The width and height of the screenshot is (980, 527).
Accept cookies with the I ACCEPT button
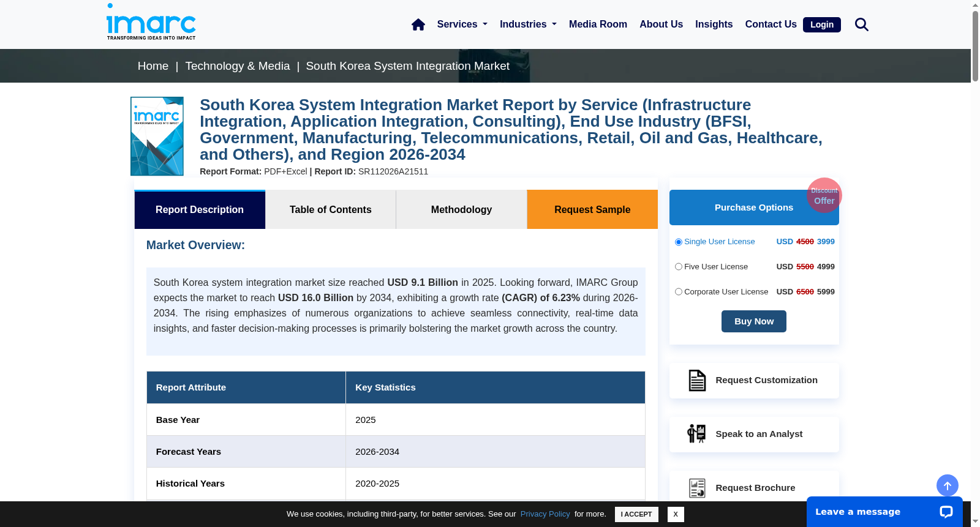pos(636,514)
